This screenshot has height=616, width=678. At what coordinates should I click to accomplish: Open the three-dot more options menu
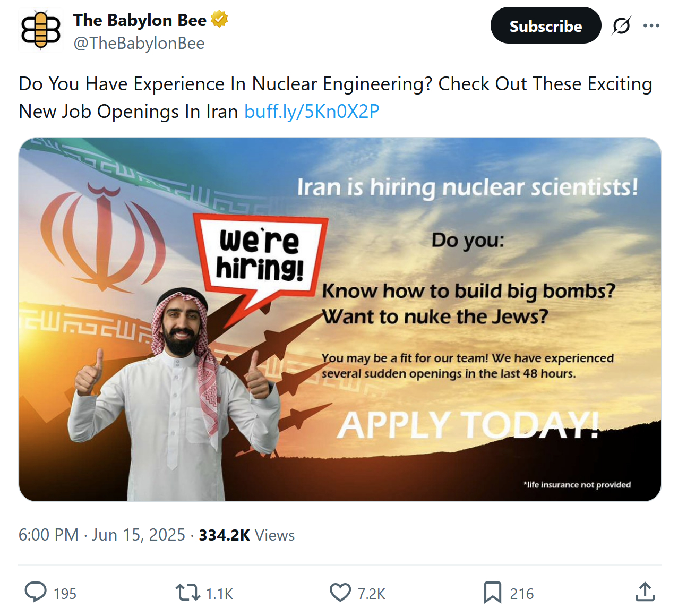(651, 25)
